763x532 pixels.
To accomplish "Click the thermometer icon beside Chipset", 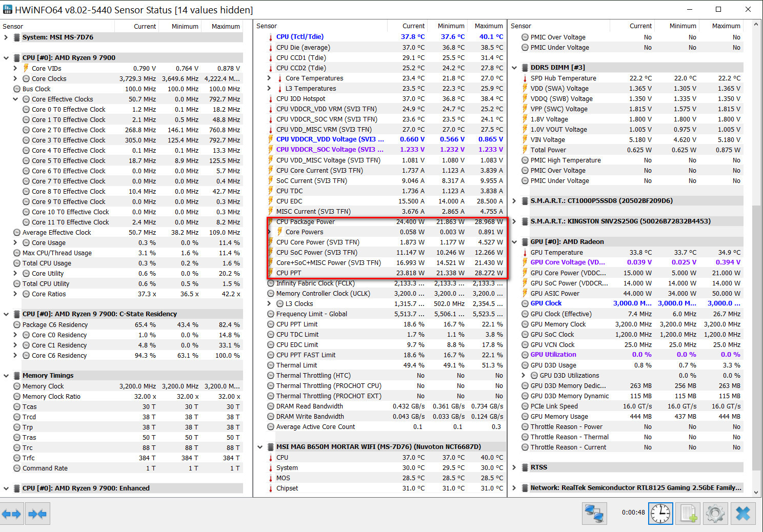I will (270, 488).
